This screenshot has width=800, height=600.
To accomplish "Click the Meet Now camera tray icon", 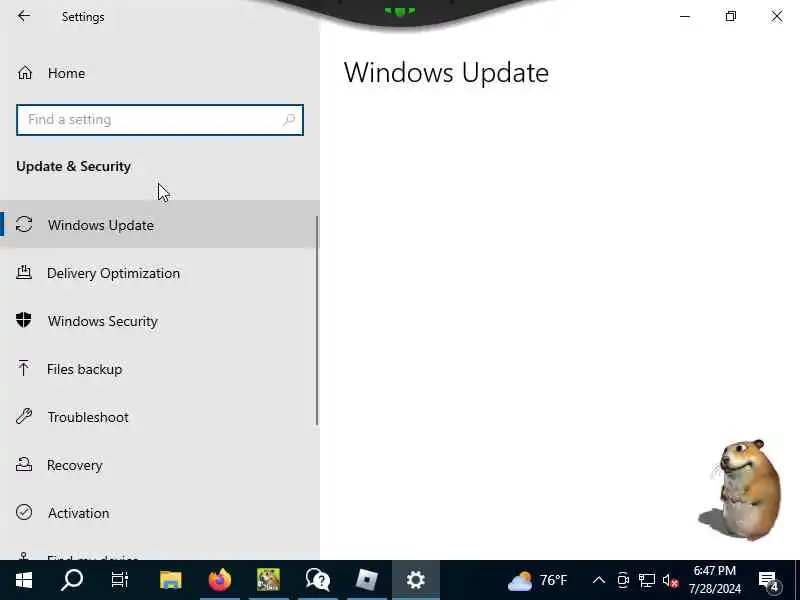I will click(x=623, y=580).
